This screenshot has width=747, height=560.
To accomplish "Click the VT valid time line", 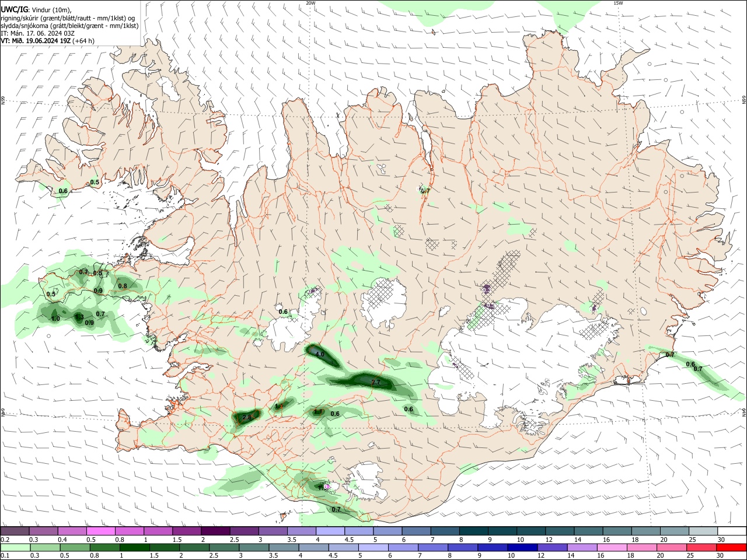I will (48, 41).
